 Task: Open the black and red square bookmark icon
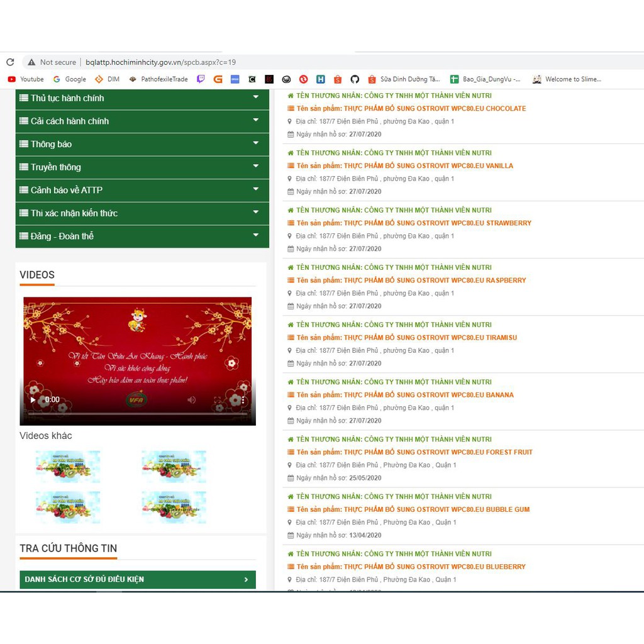269,79
